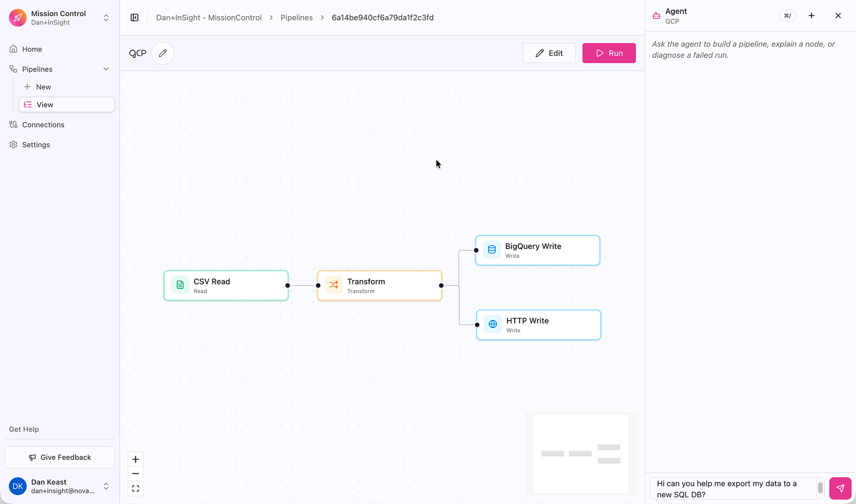The image size is (856, 504).
Task: Click the BigQuery Write database icon
Action: point(491,250)
